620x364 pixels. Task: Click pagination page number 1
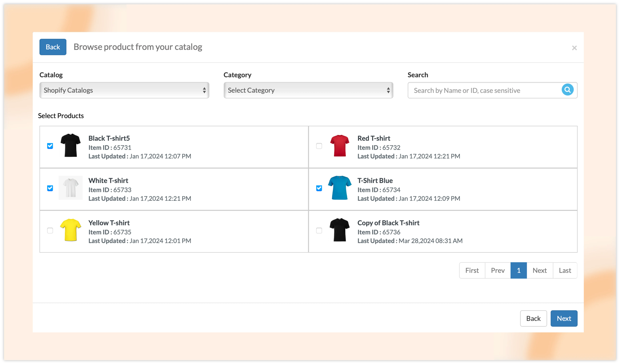click(x=518, y=270)
